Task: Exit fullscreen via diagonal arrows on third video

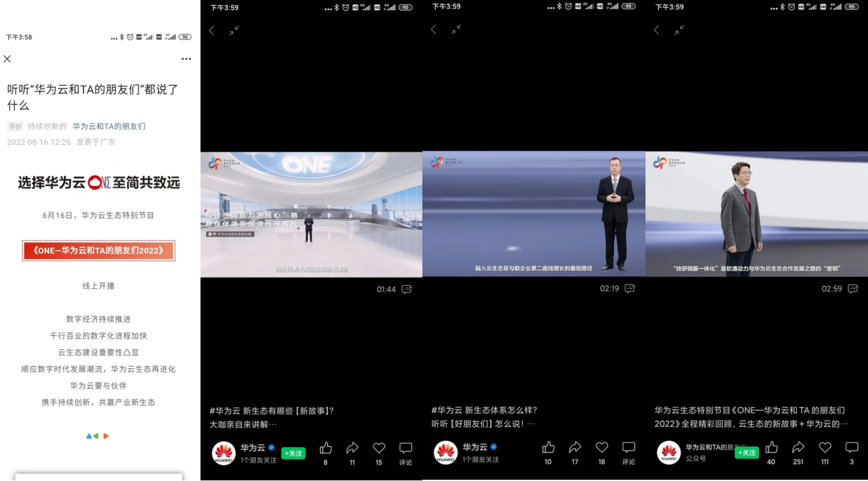Action: click(x=679, y=30)
